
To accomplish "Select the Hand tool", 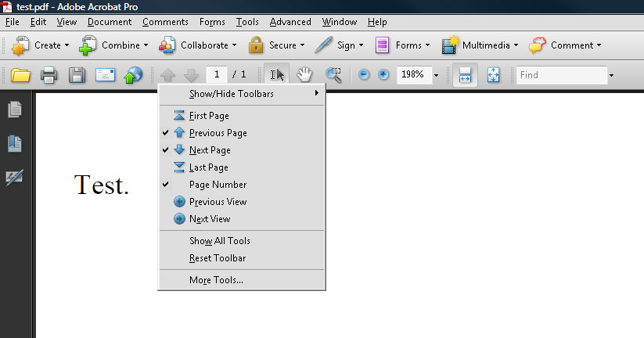I will [x=304, y=75].
